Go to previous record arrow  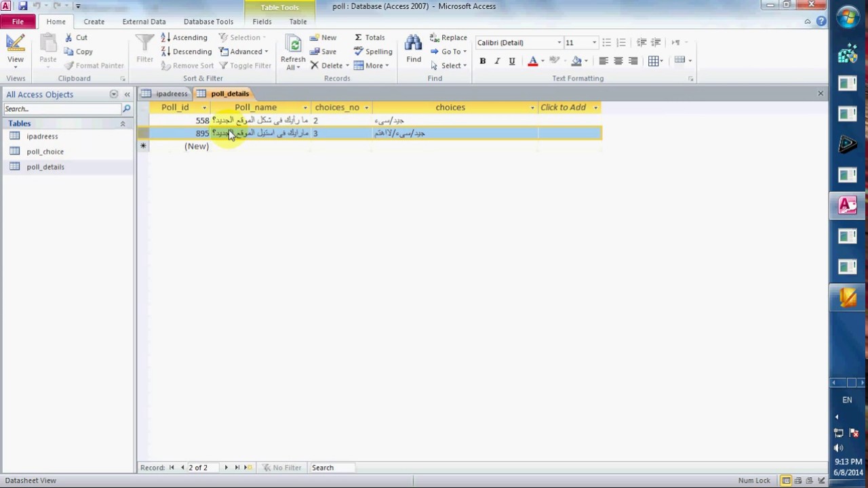pos(182,468)
